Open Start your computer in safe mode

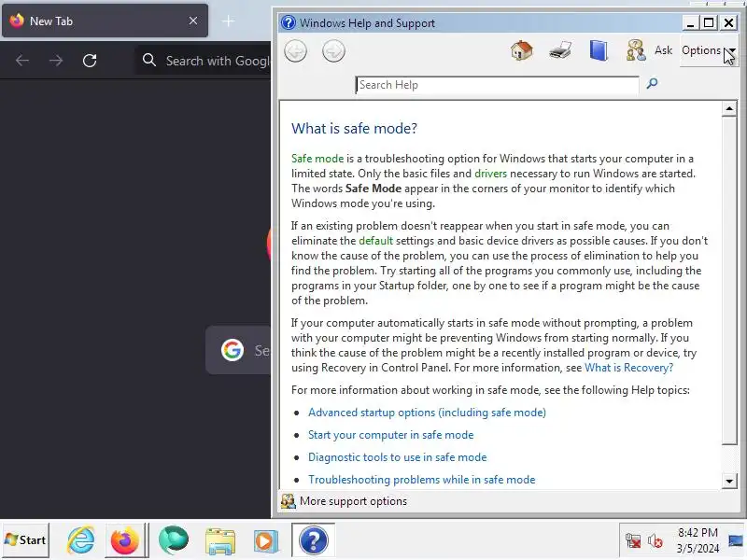tap(390, 435)
